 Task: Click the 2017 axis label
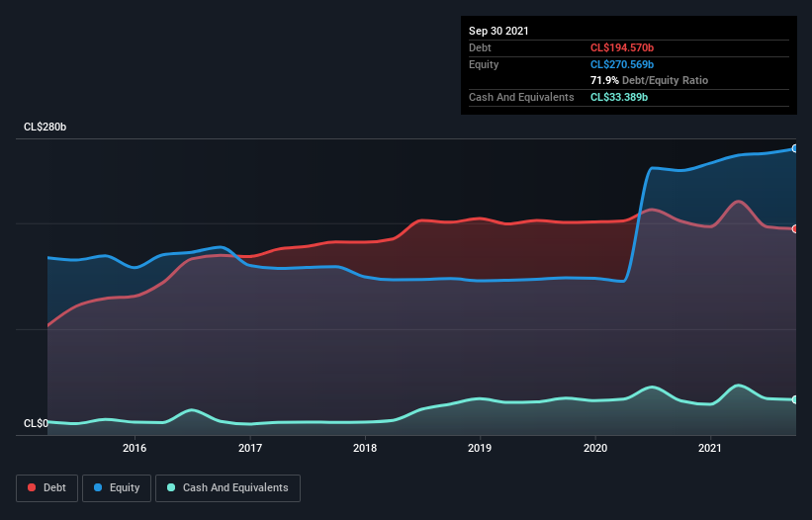point(250,448)
